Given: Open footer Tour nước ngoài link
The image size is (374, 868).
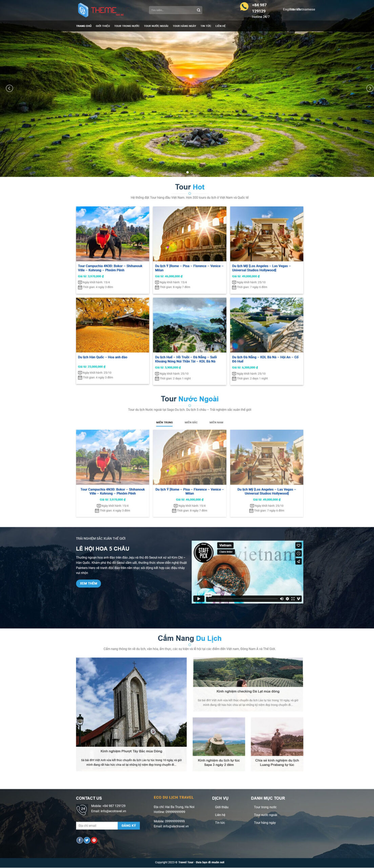Looking at the screenshot, I should [x=266, y=815].
